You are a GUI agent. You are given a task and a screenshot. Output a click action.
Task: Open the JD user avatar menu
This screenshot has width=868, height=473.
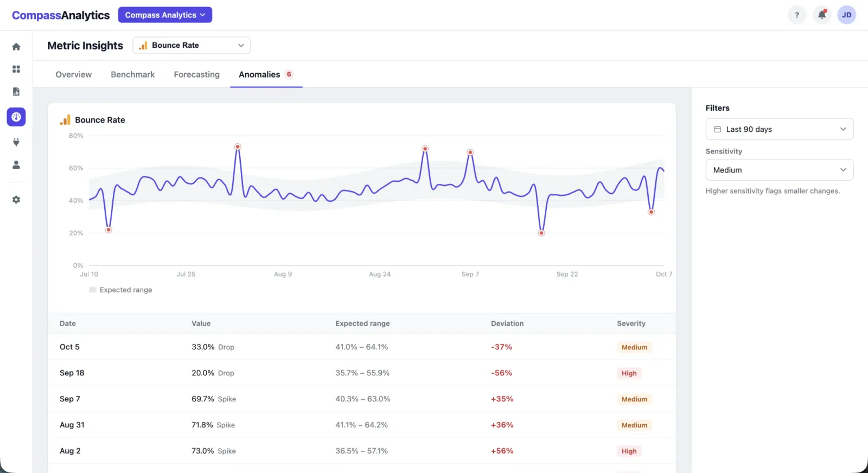[x=847, y=15]
